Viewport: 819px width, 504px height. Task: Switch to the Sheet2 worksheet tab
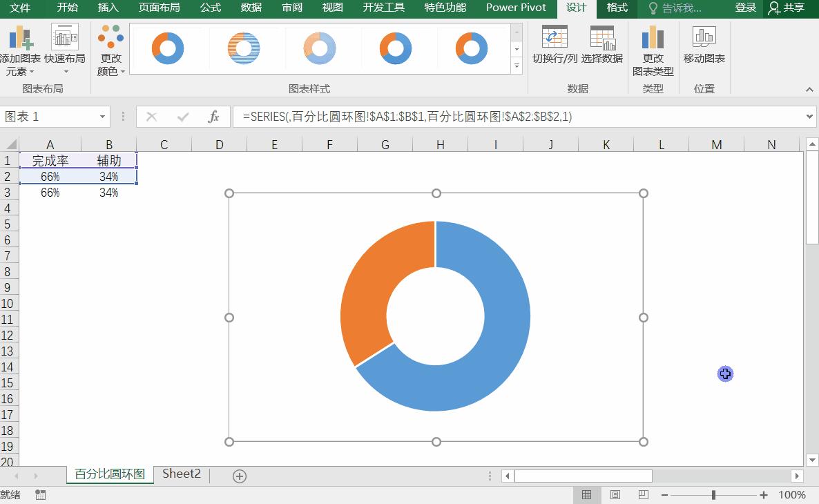[x=182, y=474]
